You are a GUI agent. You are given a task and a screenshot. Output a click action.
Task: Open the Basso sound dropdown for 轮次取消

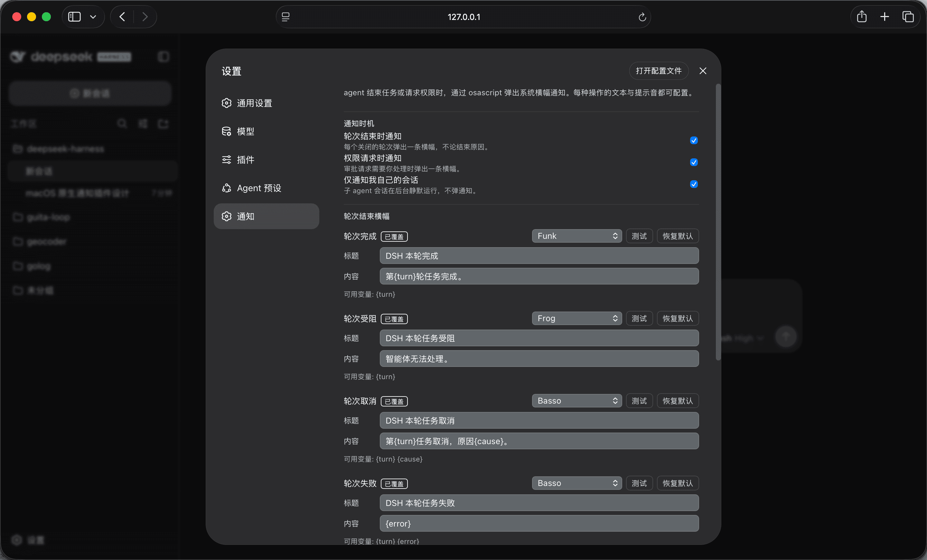(577, 401)
